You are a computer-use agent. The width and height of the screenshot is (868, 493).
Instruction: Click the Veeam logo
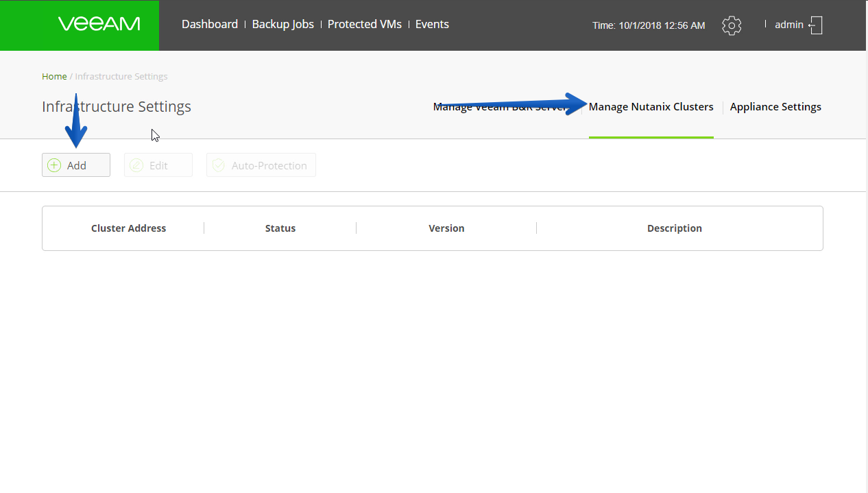click(99, 24)
